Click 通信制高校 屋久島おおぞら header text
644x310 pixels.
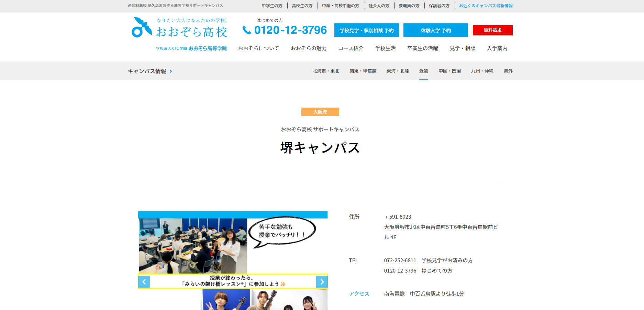[x=175, y=6]
